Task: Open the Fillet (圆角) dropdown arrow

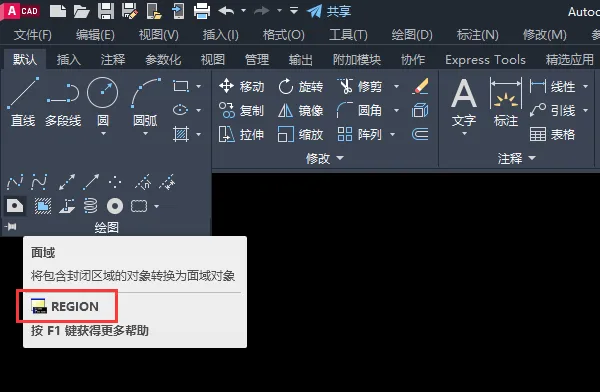Action: [x=396, y=110]
